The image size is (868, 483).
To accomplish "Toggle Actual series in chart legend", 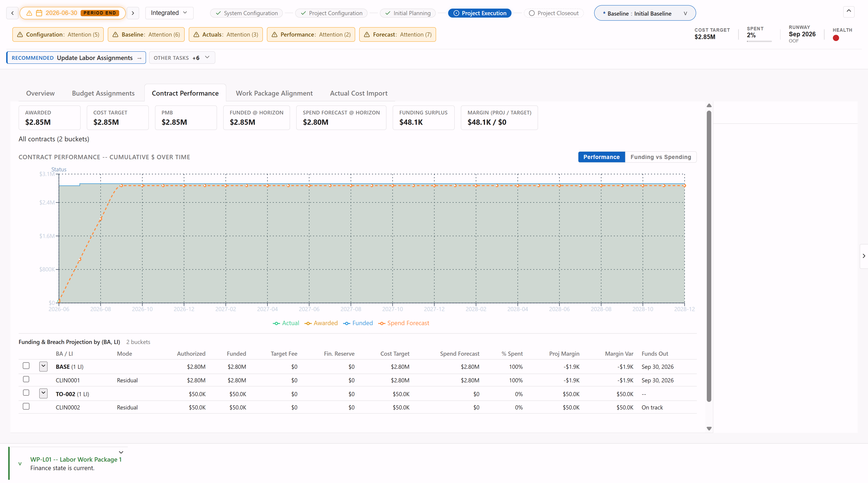I will tap(286, 323).
